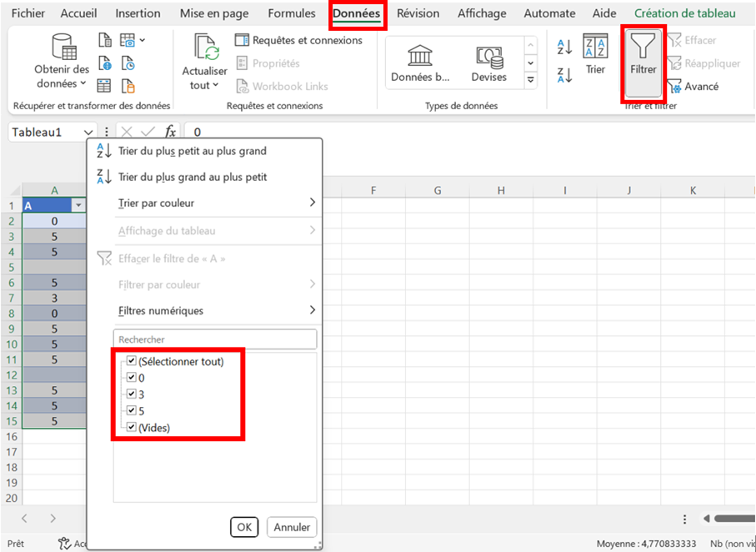Click the Réappliquer filter icon
This screenshot has width=756, height=552.
click(x=674, y=63)
